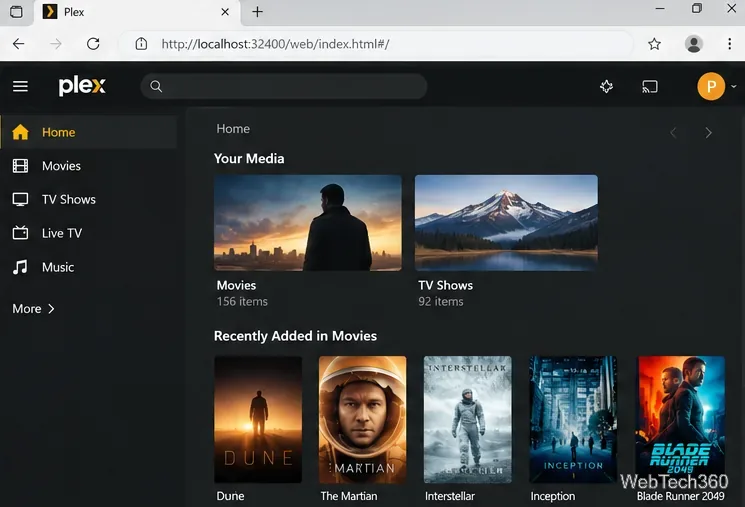745x507 pixels.
Task: Click the next page chevron
Action: (x=708, y=133)
